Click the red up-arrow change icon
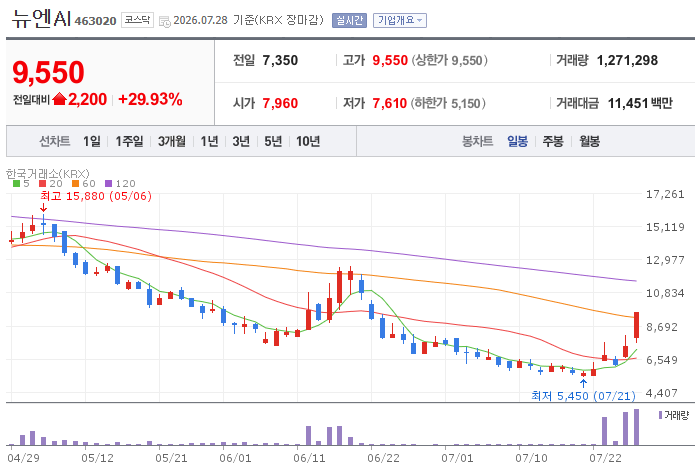Viewport: 695px width, 466px height. [x=59, y=99]
